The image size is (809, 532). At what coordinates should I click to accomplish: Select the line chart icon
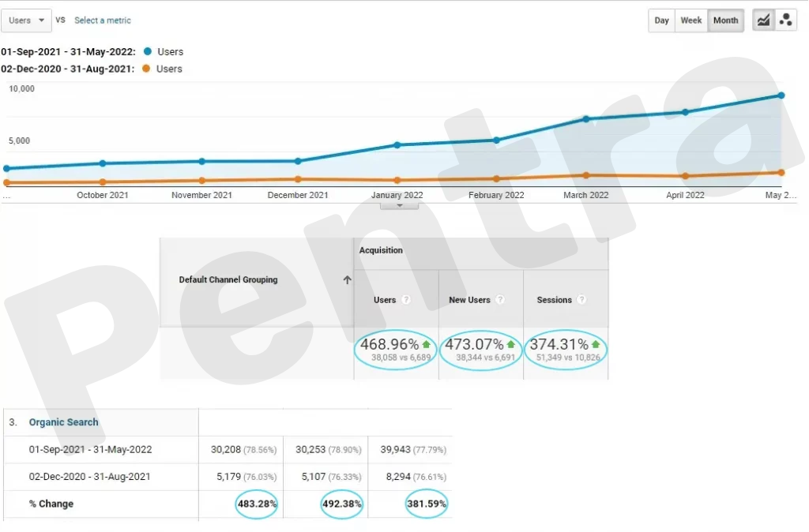click(x=764, y=21)
